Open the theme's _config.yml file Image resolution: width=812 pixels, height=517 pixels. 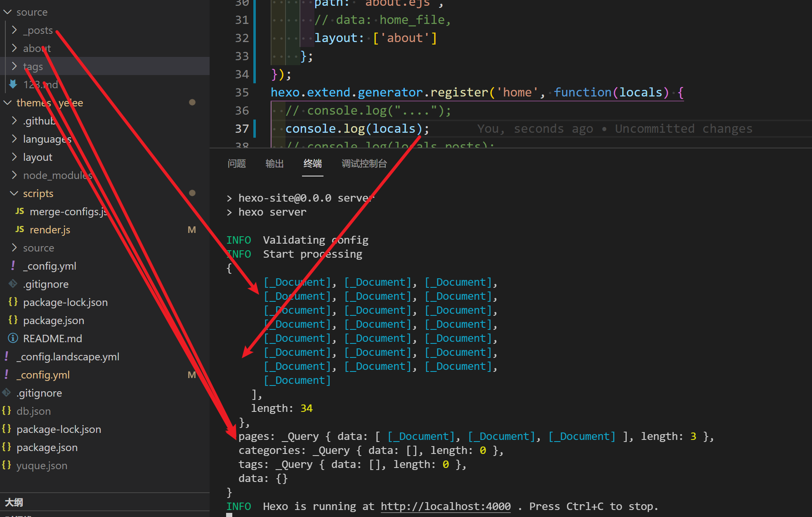click(50, 266)
